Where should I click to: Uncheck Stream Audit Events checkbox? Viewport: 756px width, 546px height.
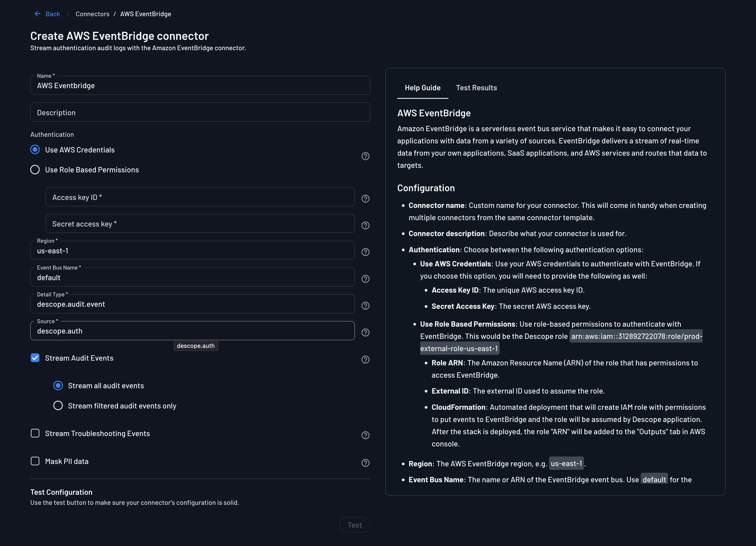(x=35, y=358)
